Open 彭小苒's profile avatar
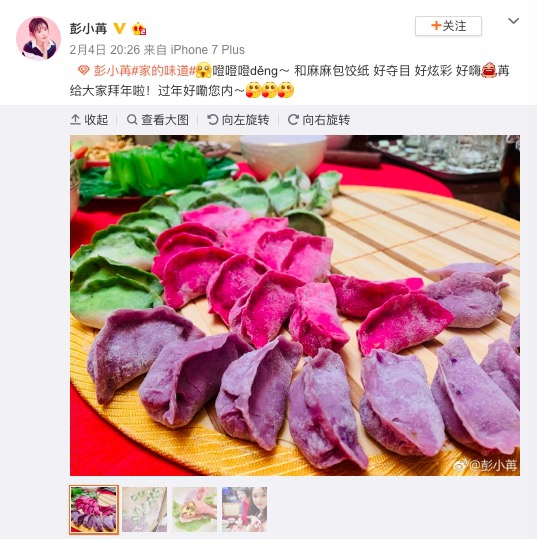Image resolution: width=537 pixels, height=539 pixels. [39, 38]
